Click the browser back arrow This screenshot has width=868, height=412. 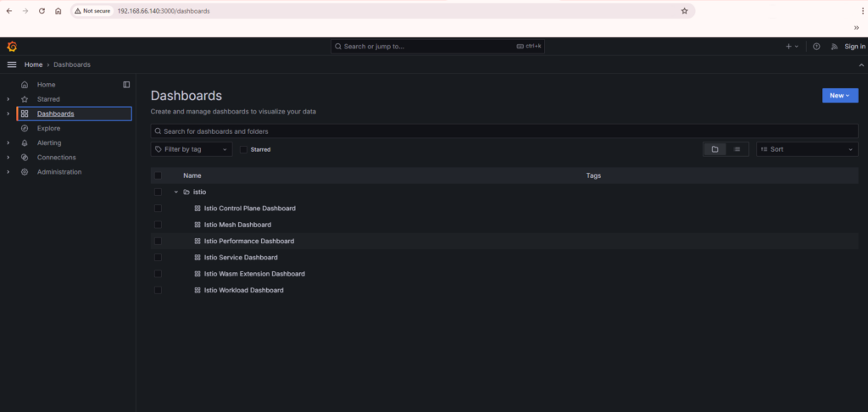tap(8, 11)
